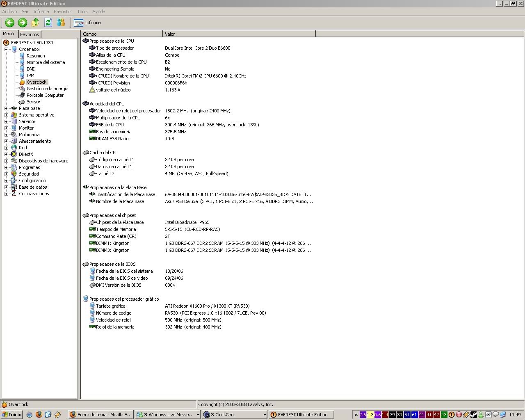Screen dimensions: 525x420
Task: Click the users icon in the toolbar
Action: tap(61, 23)
